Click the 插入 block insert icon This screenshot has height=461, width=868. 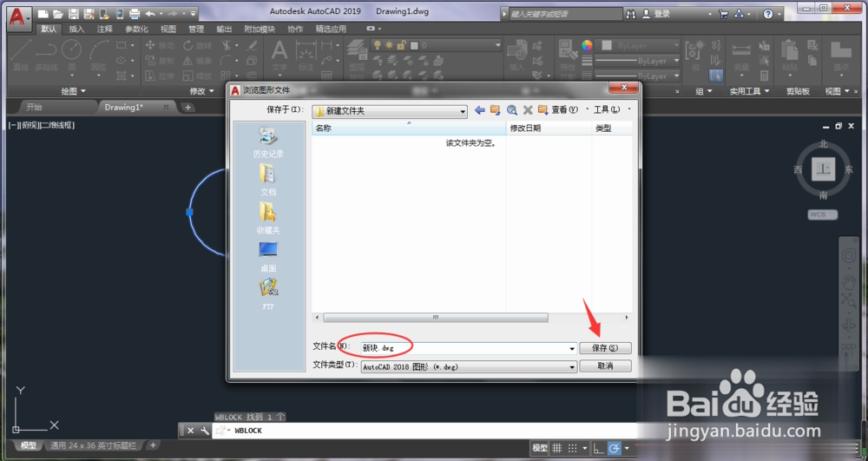coord(517,56)
